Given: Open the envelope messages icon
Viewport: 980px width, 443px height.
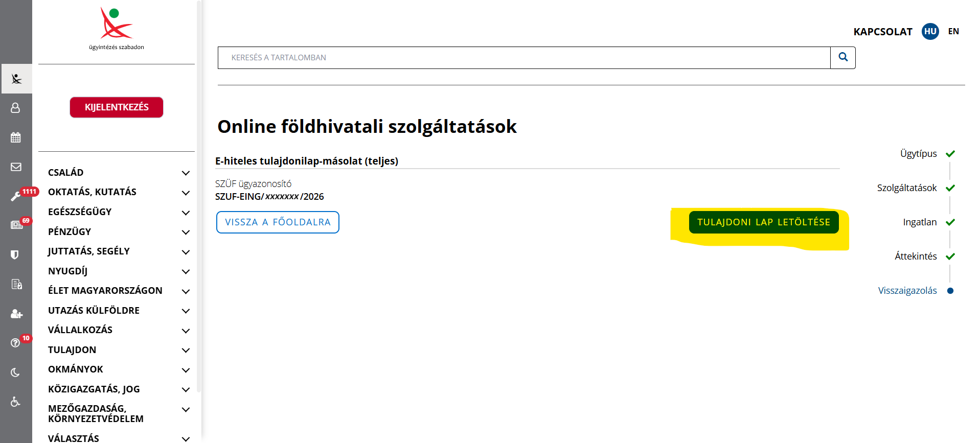Looking at the screenshot, I should coord(16,167).
